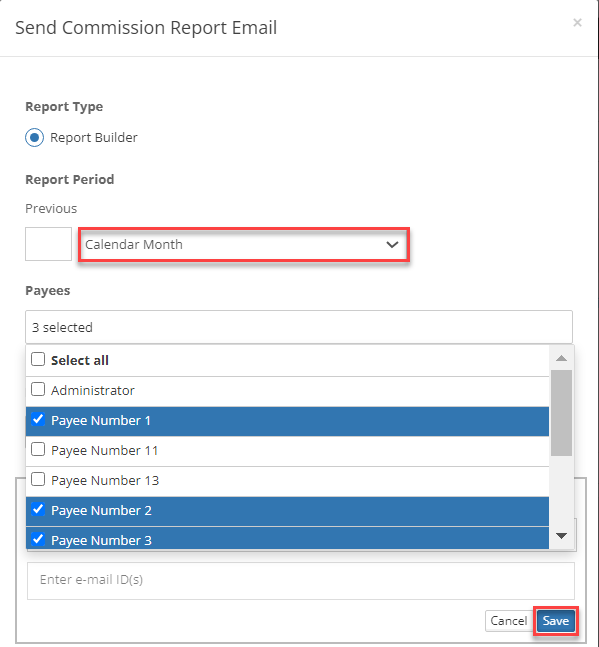Check the Payee Number 13 checkbox

38,479
